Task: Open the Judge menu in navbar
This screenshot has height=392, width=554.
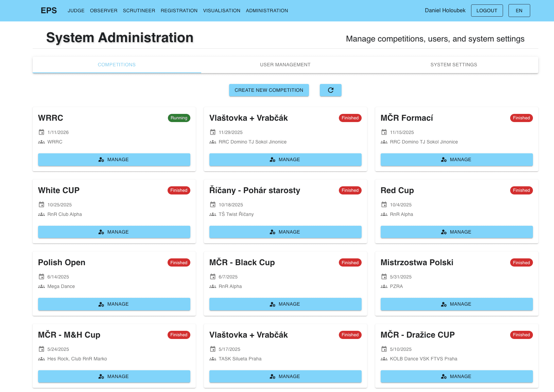Action: tap(76, 11)
